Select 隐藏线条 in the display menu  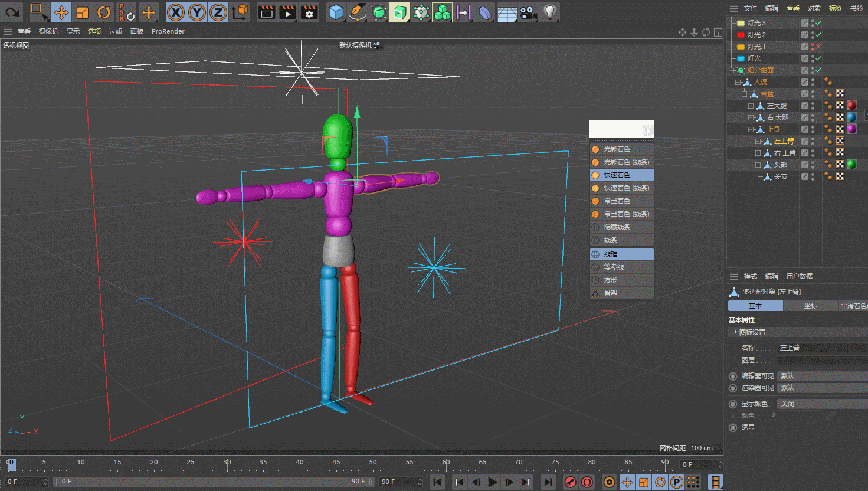622,227
